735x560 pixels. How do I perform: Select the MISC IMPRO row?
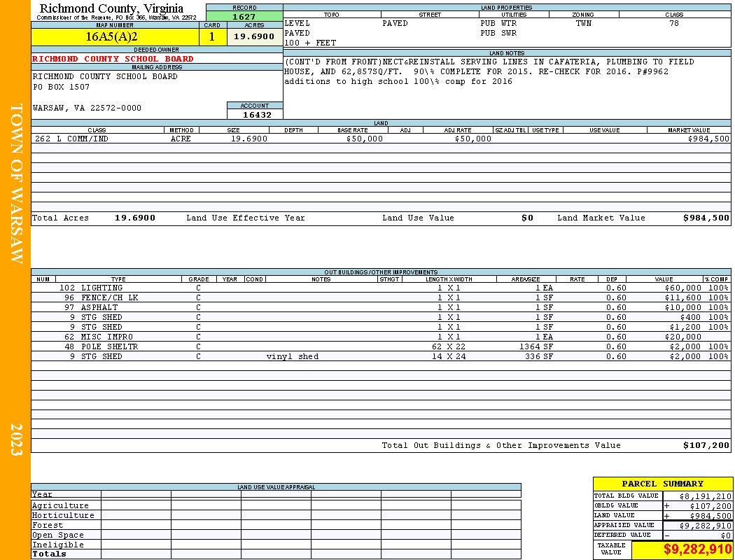[x=381, y=337]
